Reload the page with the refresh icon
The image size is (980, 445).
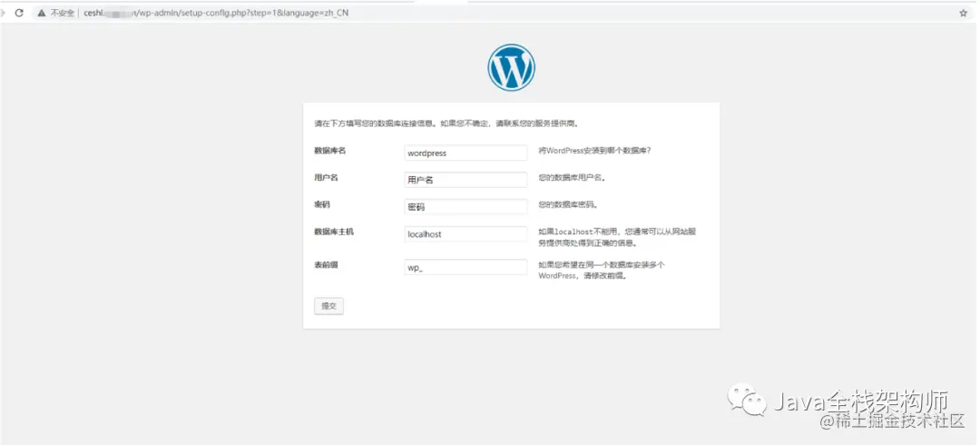click(19, 13)
